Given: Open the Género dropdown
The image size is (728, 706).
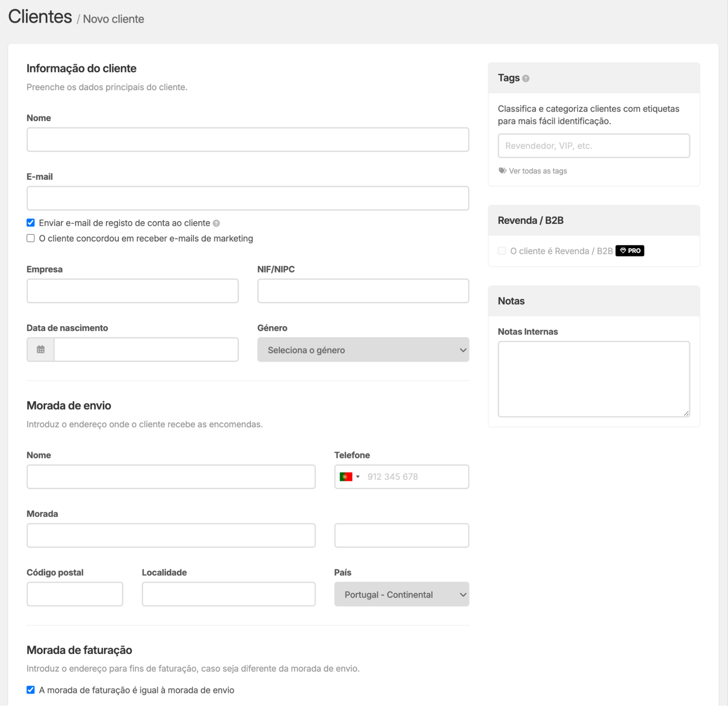Looking at the screenshot, I should coord(363,350).
